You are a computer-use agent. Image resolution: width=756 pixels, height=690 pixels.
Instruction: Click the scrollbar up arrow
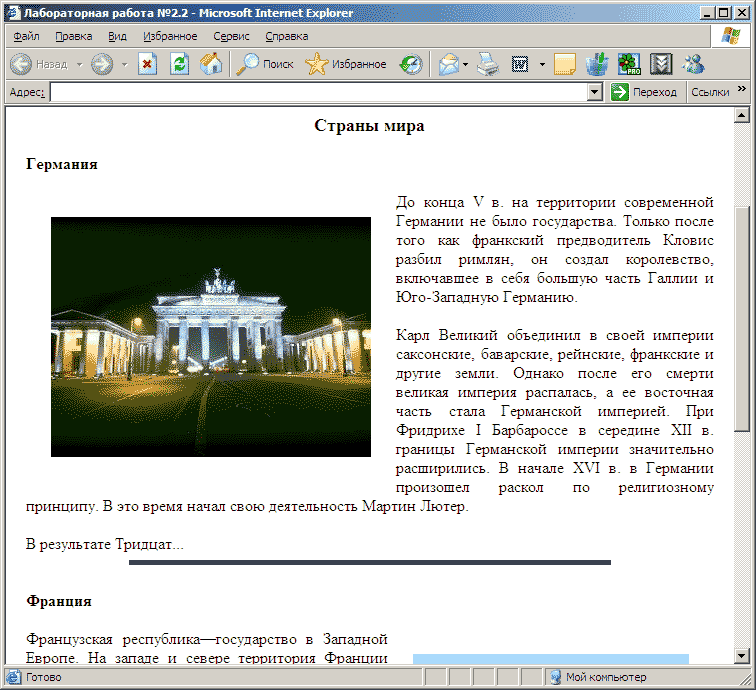pos(741,115)
